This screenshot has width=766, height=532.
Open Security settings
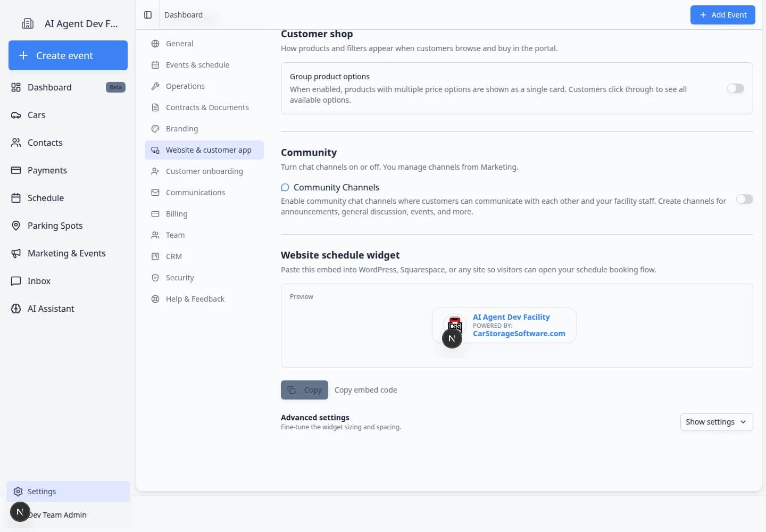tap(204, 278)
